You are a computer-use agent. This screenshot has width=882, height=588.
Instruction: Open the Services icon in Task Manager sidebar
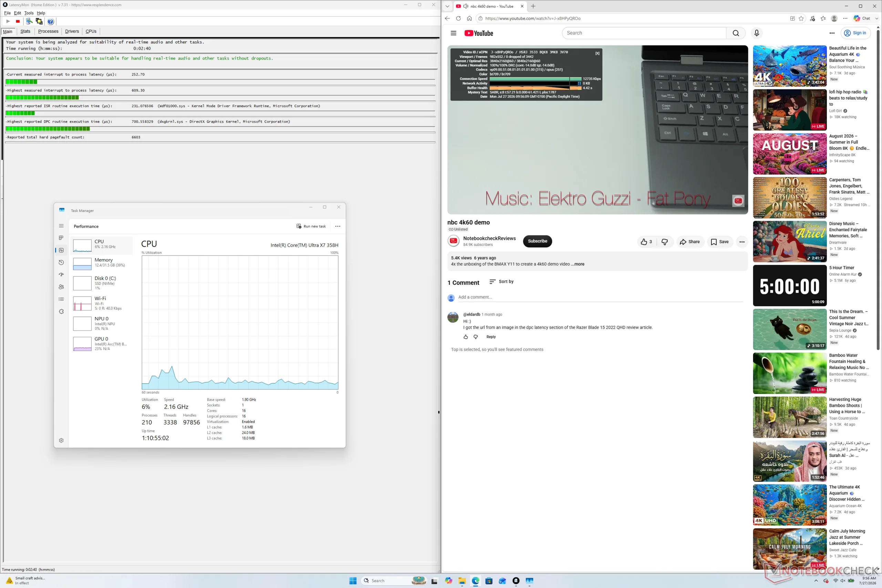tap(61, 312)
